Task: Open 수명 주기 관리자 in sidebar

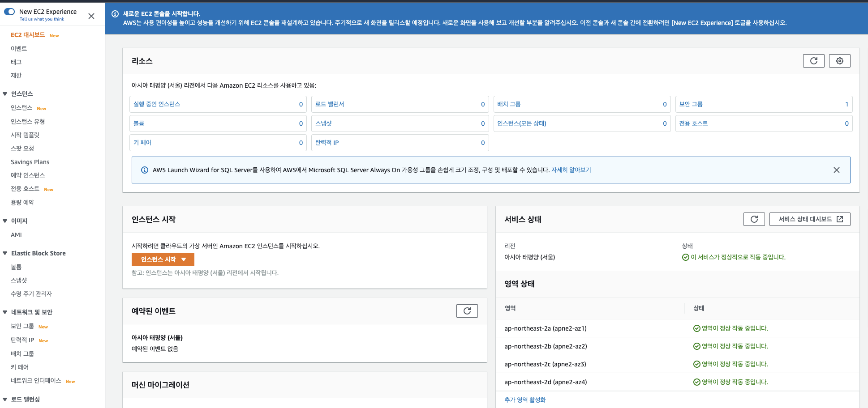Action: 31,293
